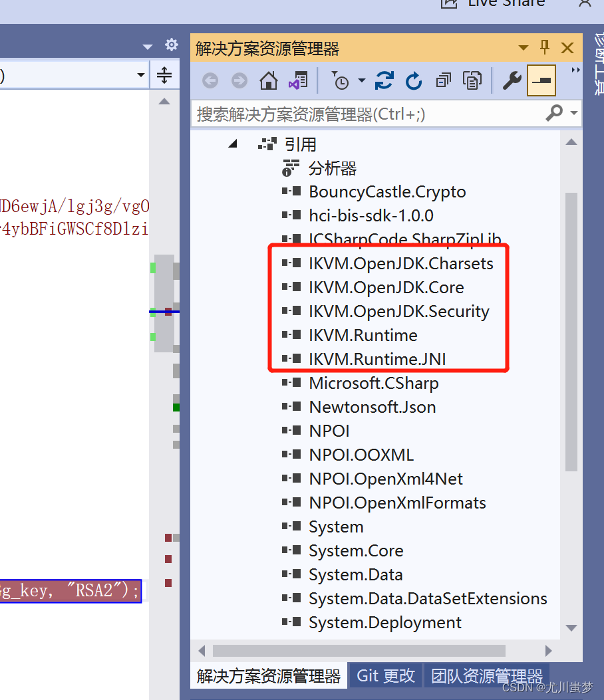Select the System.Data reference
This screenshot has width=604, height=700.
[x=356, y=575]
